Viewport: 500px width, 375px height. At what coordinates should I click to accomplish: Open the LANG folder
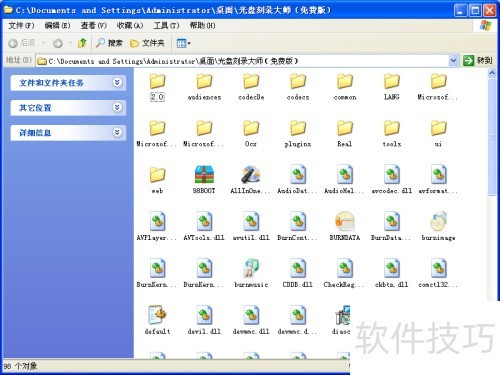click(392, 87)
